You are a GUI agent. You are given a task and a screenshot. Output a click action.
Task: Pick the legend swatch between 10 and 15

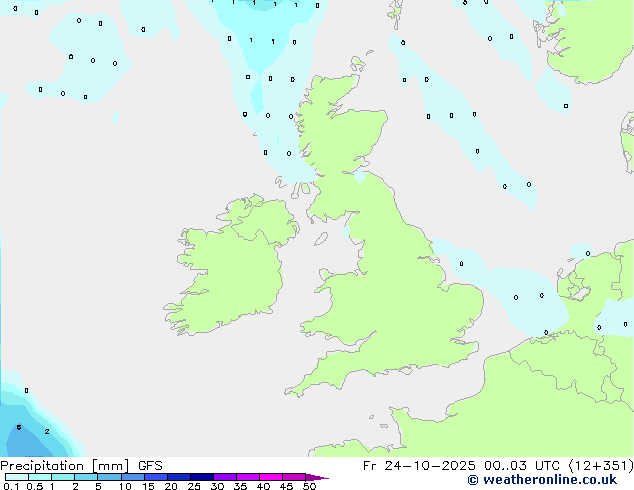[x=133, y=477]
